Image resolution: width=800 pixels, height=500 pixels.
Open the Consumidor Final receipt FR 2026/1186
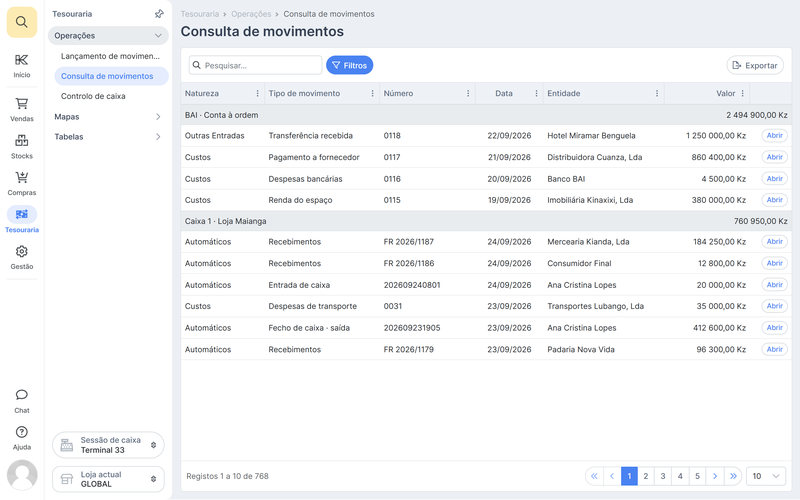[x=774, y=263]
